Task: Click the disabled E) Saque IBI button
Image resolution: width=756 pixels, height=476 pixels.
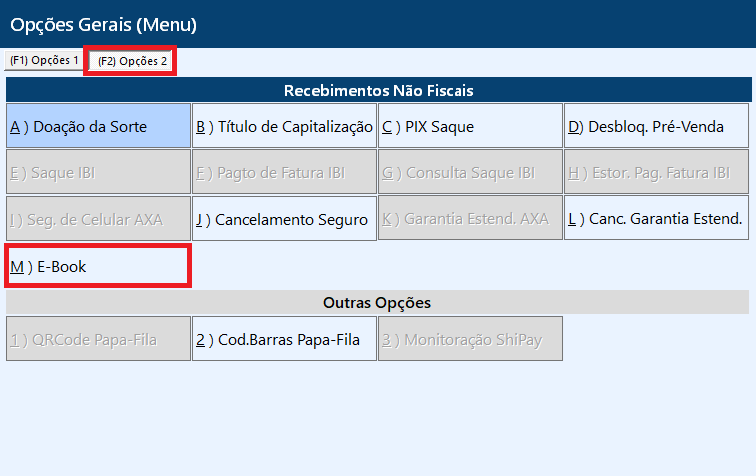Action: pyautogui.click(x=98, y=172)
